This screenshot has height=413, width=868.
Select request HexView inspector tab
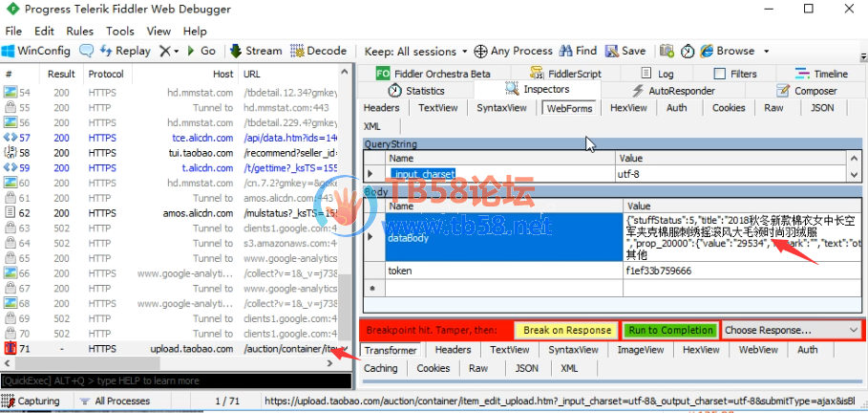point(628,108)
